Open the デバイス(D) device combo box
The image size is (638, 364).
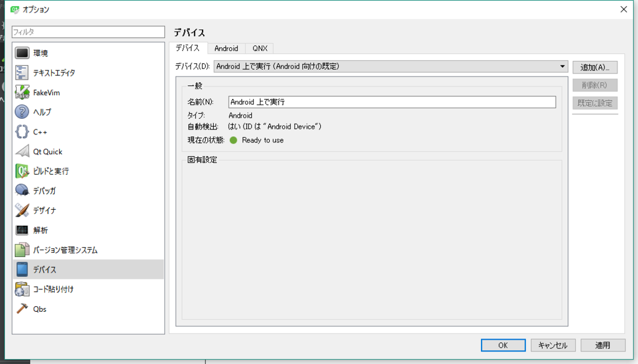pos(391,66)
